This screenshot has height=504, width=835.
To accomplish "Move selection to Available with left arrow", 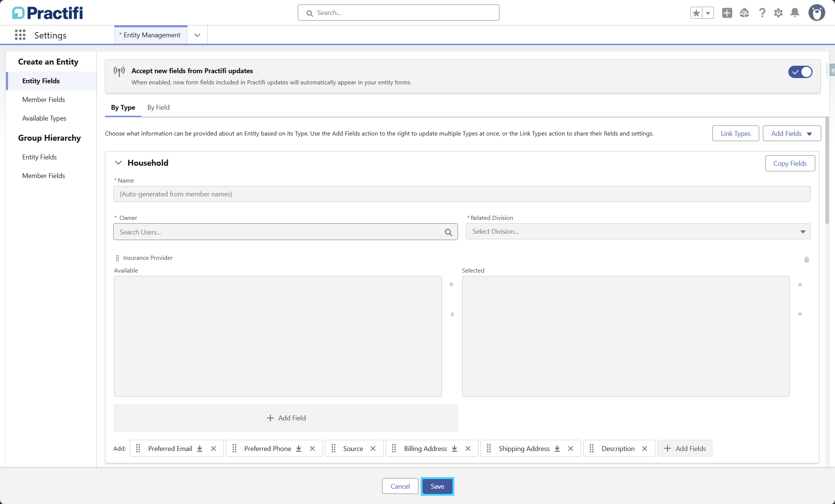I will 452,315.
